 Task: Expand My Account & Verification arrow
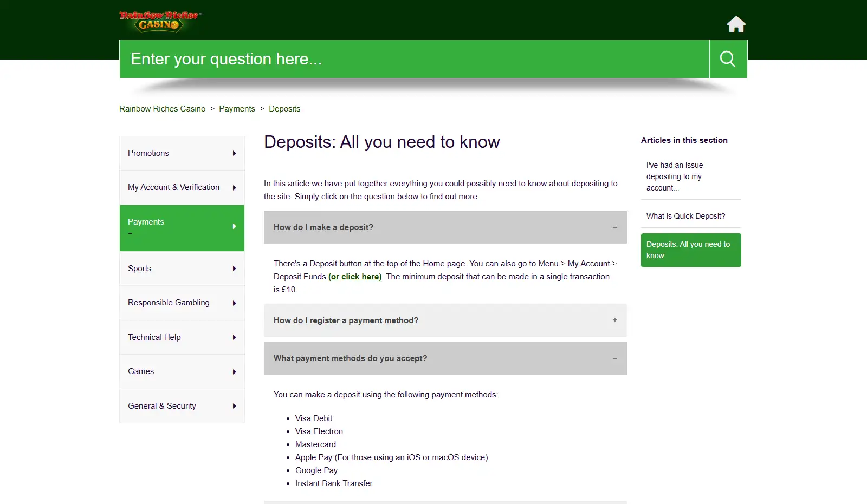(234, 188)
